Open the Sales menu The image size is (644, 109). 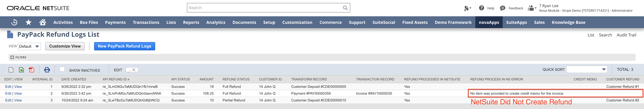(x=539, y=22)
